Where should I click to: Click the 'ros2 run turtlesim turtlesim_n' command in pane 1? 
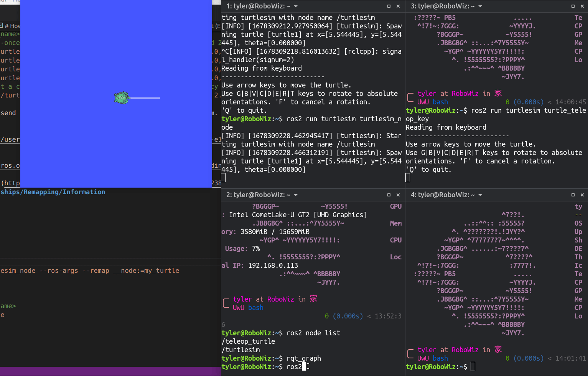coord(344,119)
